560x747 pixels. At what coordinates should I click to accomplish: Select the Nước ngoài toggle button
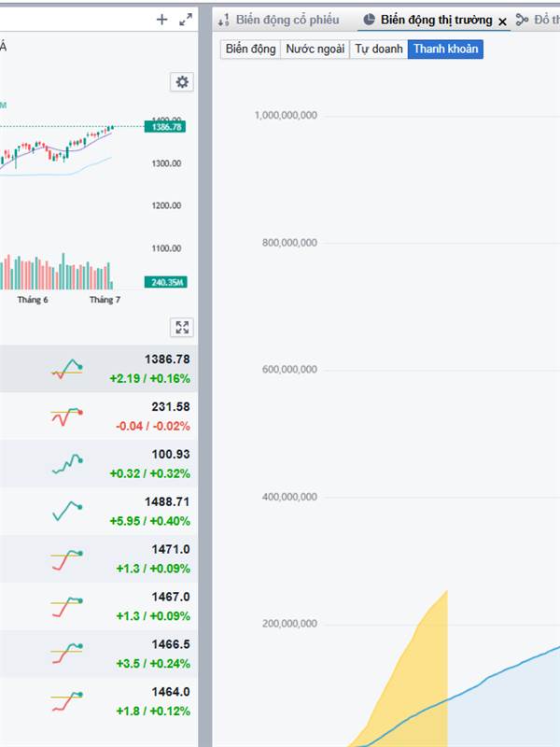coord(315,49)
